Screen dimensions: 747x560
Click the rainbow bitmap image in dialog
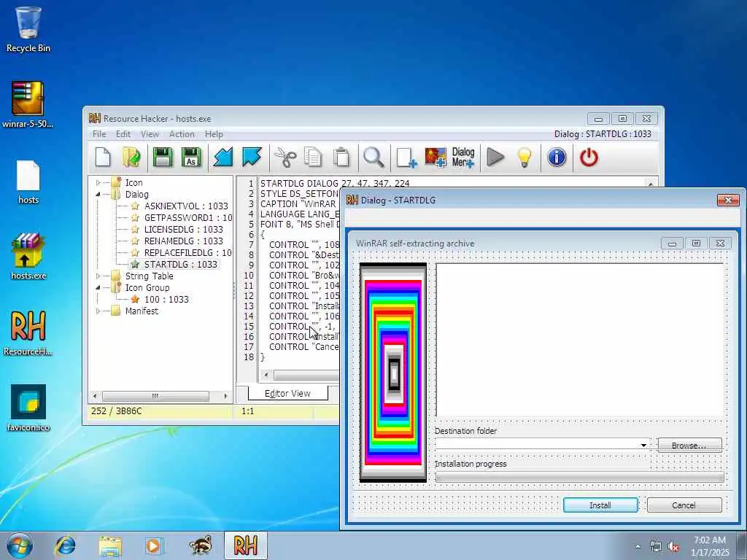pos(393,373)
